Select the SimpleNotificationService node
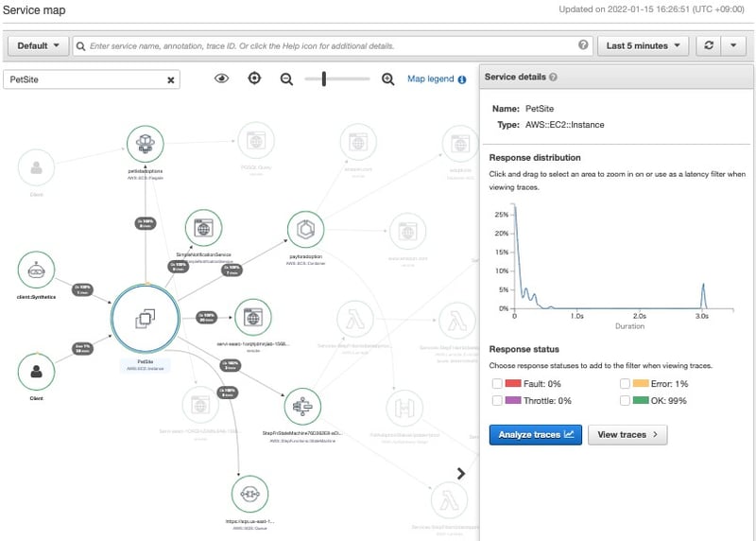This screenshot has width=756, height=541. click(x=203, y=228)
